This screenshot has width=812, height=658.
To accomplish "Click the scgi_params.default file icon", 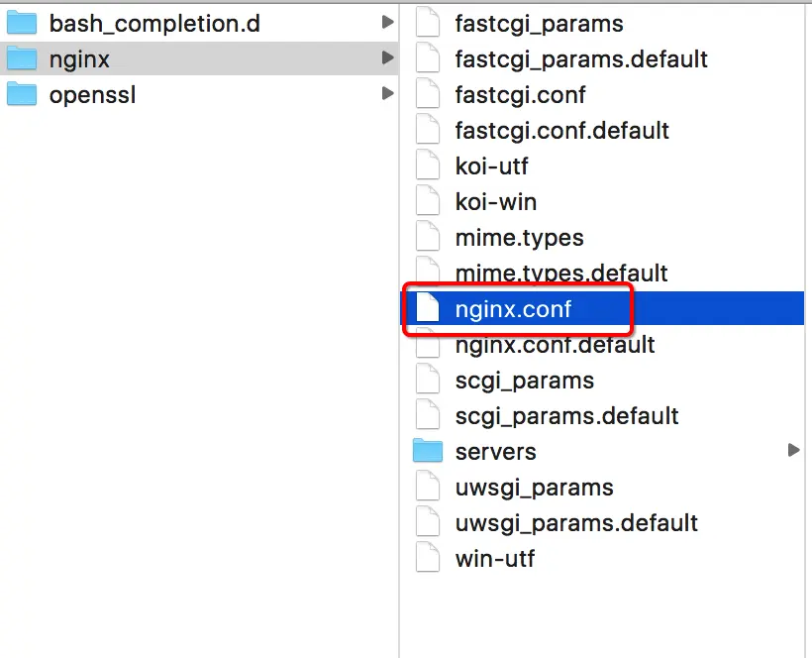I will [x=428, y=415].
